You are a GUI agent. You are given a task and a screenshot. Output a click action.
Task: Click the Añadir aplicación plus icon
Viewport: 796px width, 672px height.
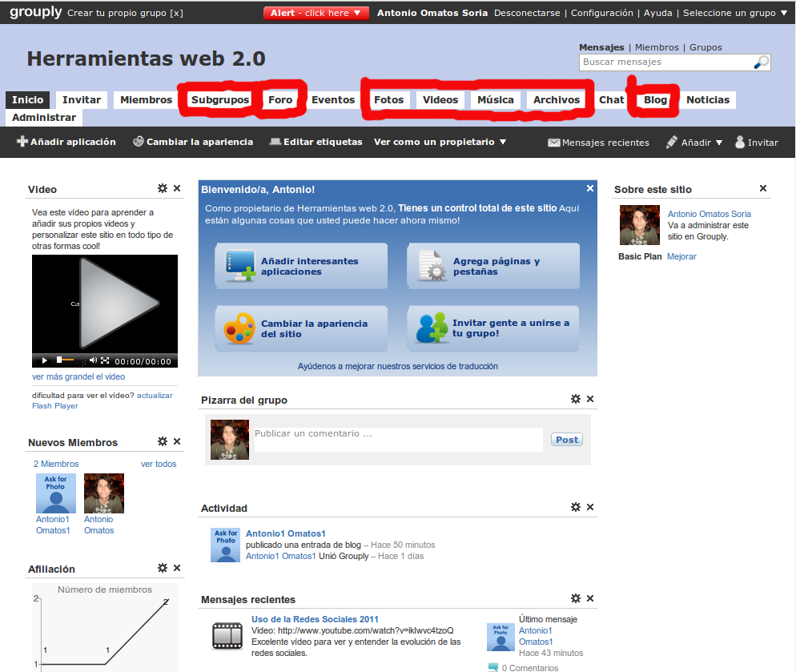pos(22,141)
